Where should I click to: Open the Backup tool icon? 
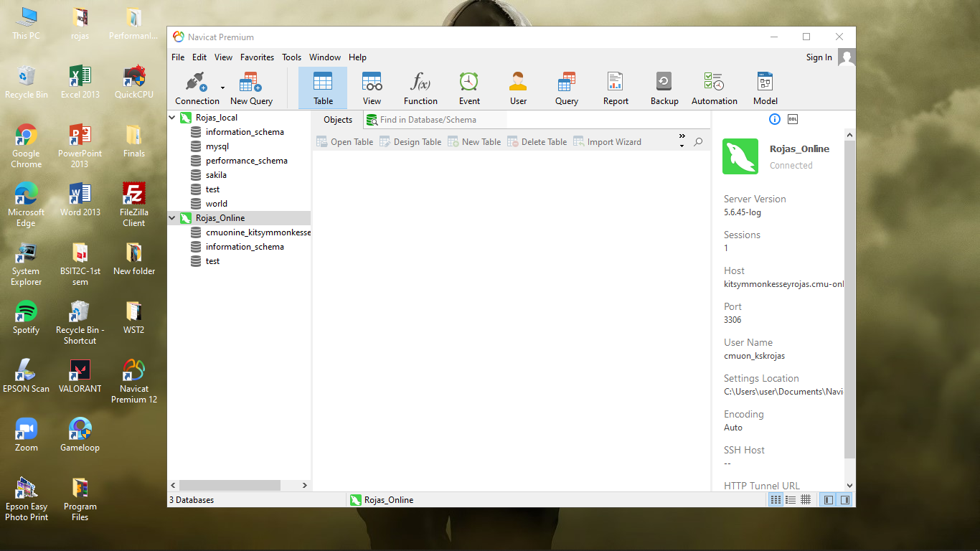click(x=664, y=88)
